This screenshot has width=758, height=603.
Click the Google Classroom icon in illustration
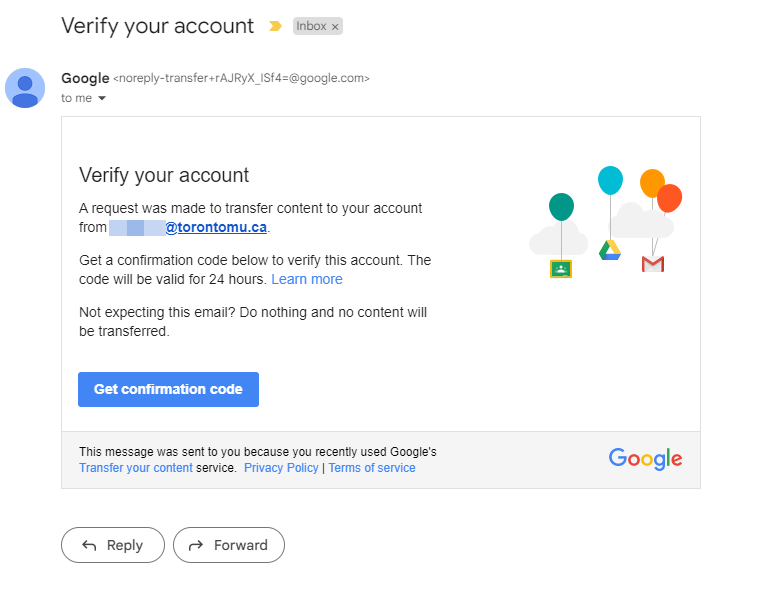(x=560, y=268)
